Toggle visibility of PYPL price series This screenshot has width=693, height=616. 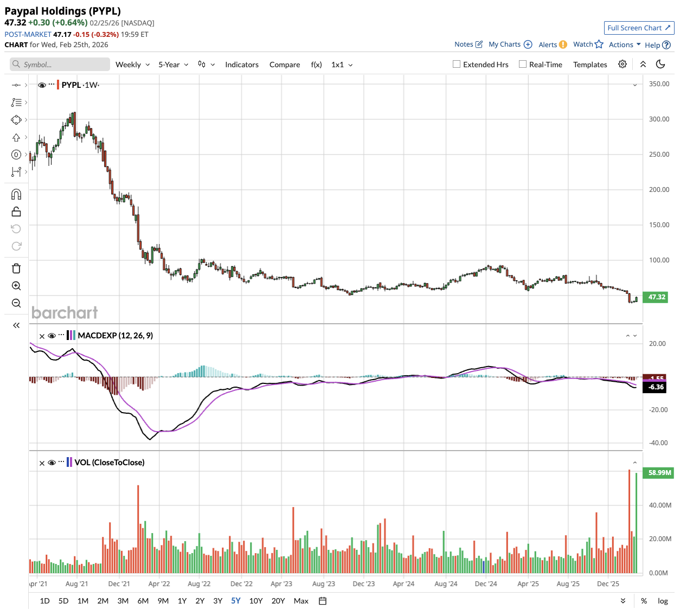pyautogui.click(x=42, y=85)
